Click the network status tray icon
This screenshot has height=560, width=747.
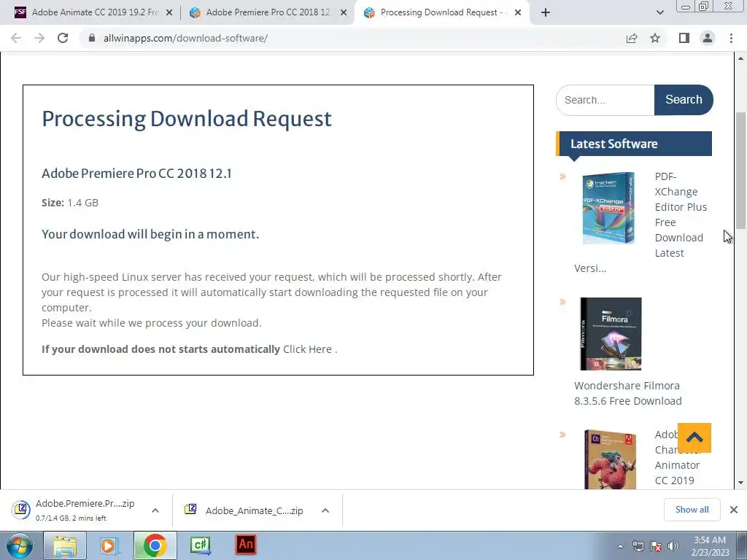point(638,546)
